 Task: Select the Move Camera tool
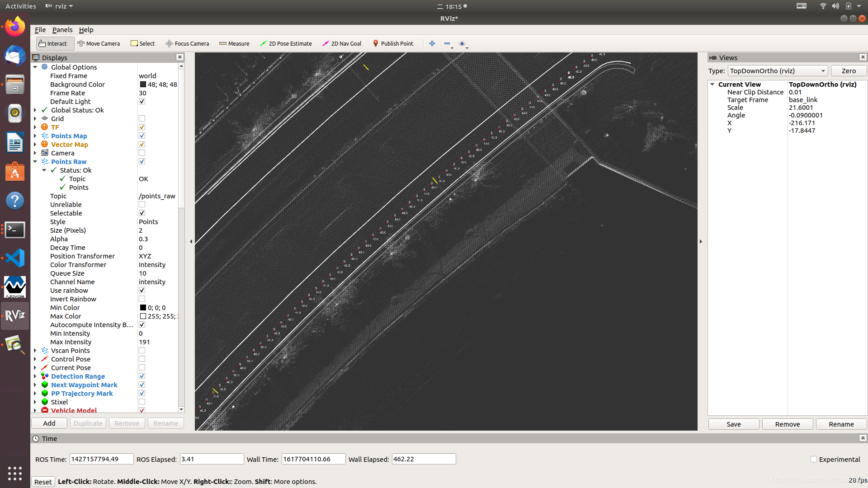click(x=99, y=43)
